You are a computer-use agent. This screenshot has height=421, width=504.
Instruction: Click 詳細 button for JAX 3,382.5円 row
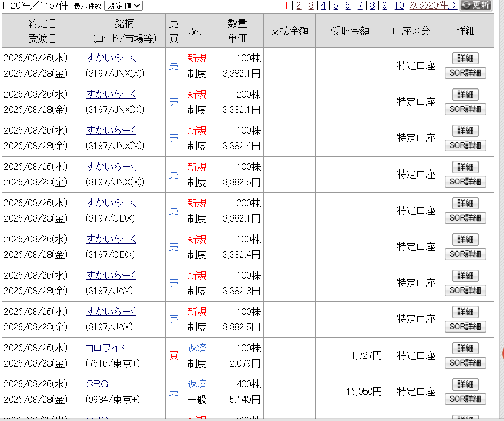pyautogui.click(x=466, y=312)
